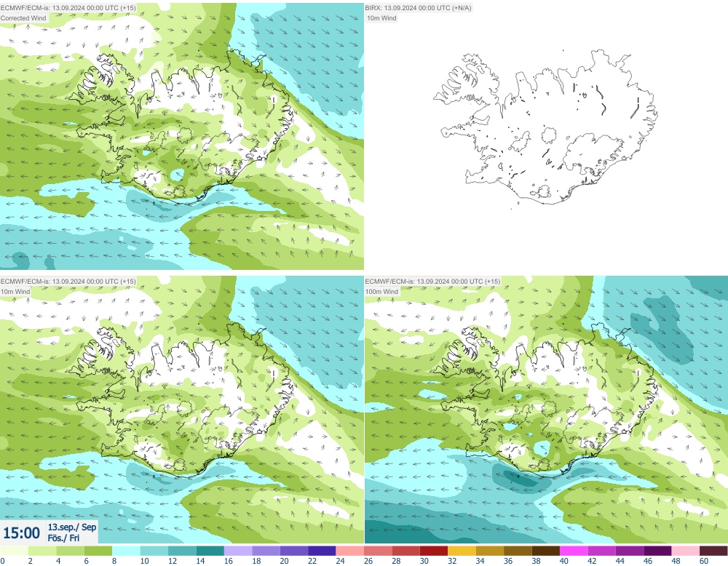Click the ECMWF/ECM-is title above the Corrected Wind label
The height and width of the screenshot is (566, 728).
[x=68, y=8]
